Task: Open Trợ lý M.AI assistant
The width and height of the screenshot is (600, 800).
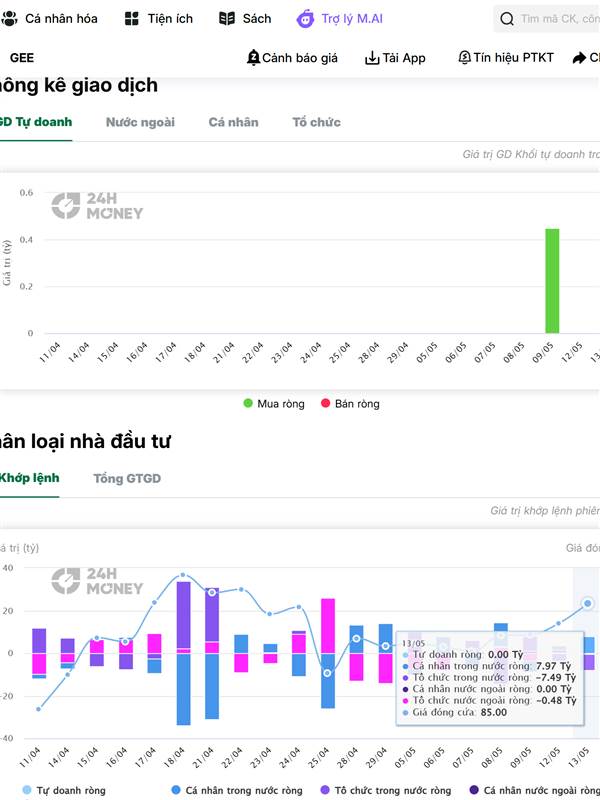Action: pyautogui.click(x=339, y=19)
